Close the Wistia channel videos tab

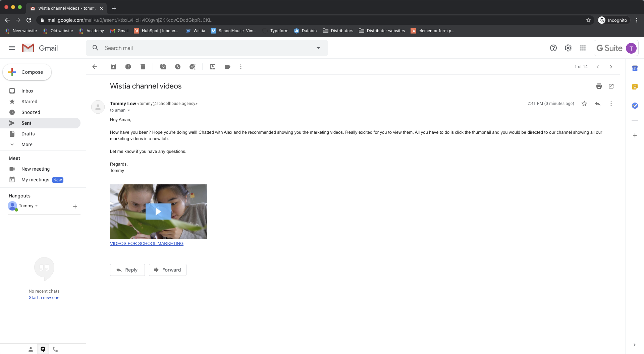pos(101,8)
